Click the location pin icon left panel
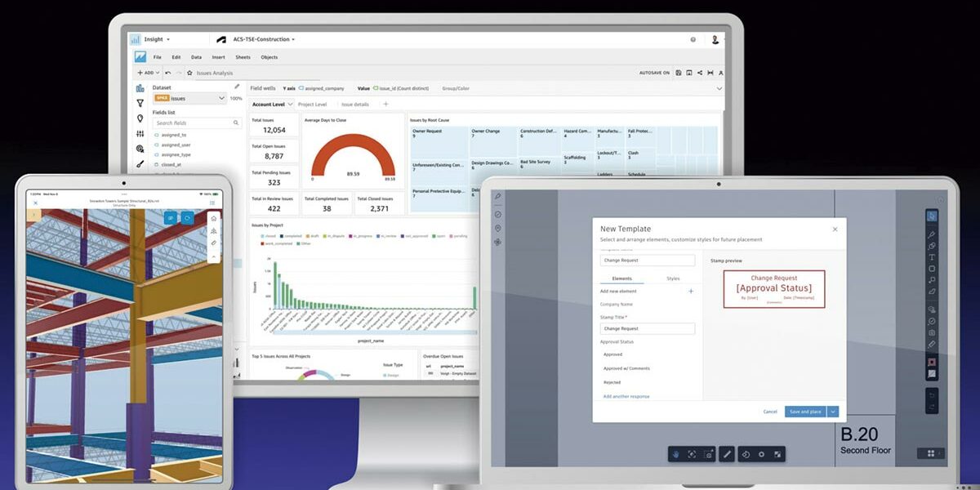980x490 pixels. pyautogui.click(x=497, y=228)
